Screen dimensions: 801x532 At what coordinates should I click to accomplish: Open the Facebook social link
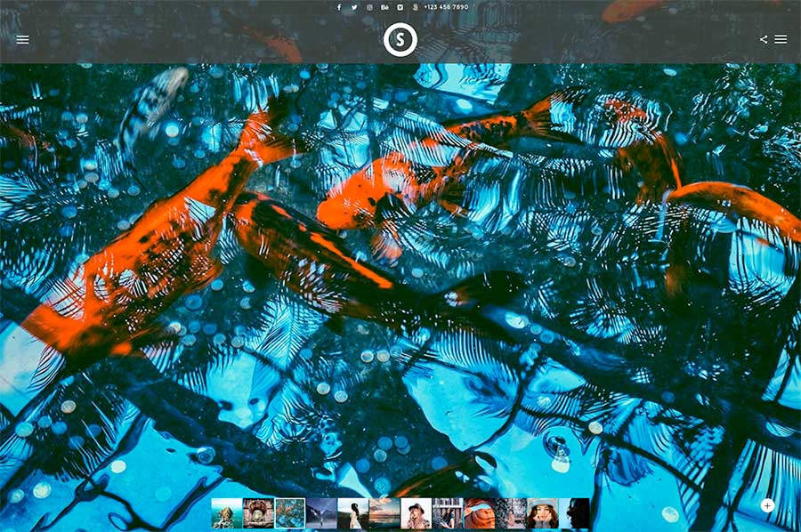pos(339,7)
